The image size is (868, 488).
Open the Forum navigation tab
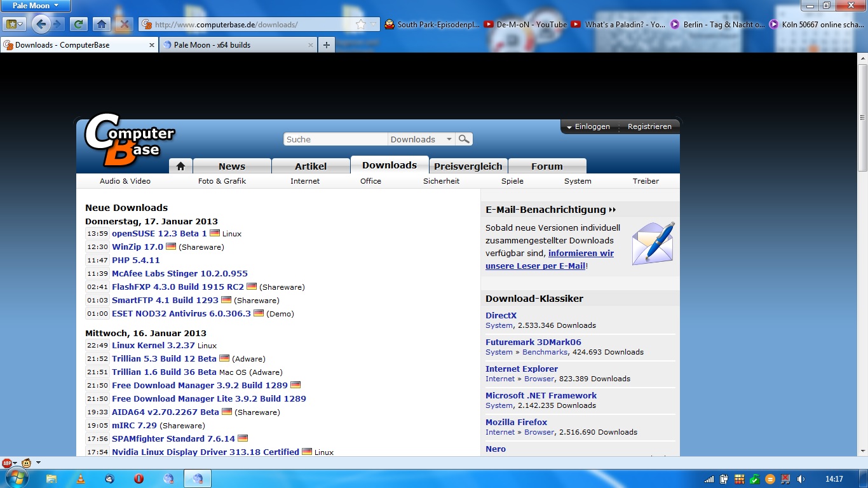pos(547,166)
